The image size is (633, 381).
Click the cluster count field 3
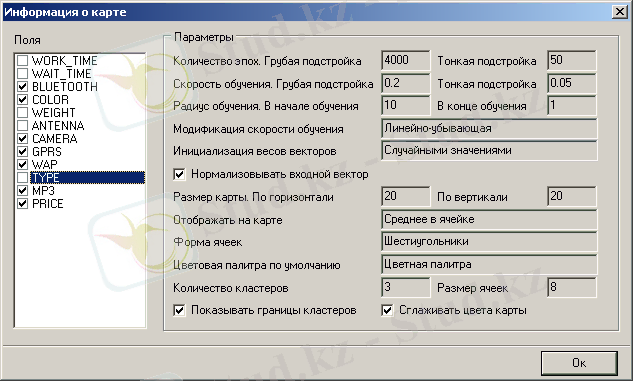406,287
